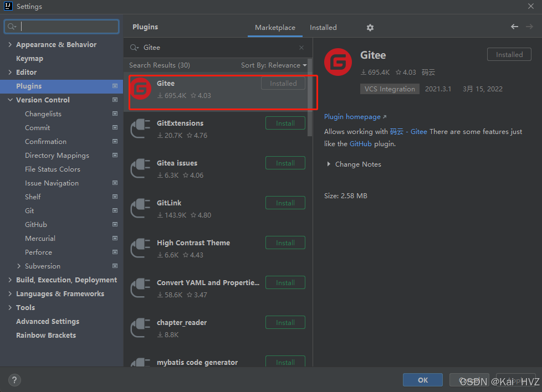Open the Plugin homepage link

355,117
